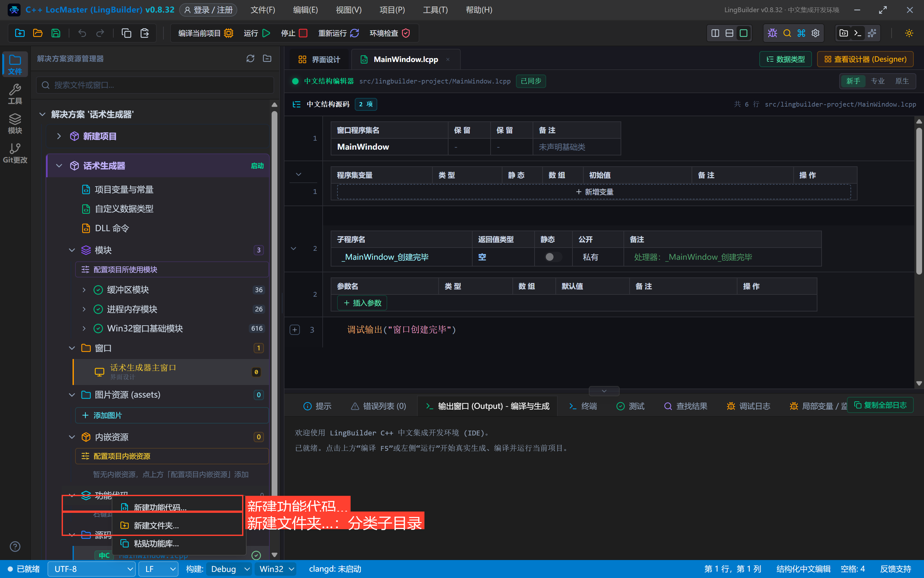Click the copy icon in toolbar
This screenshot has height=578, width=924.
[126, 33]
